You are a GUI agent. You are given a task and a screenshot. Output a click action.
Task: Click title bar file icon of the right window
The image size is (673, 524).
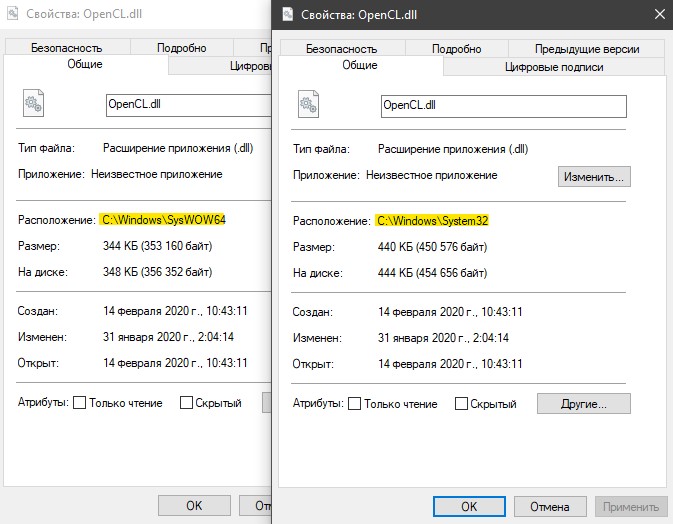[x=288, y=14]
